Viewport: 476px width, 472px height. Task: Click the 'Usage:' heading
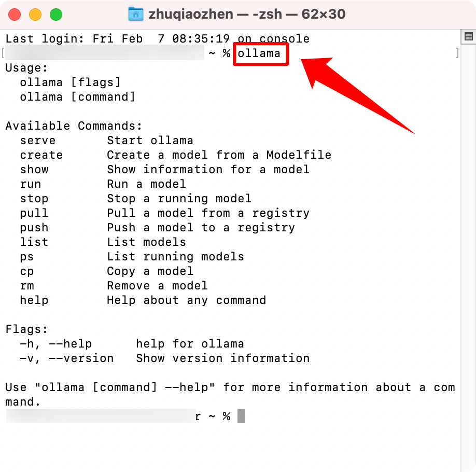coord(27,68)
